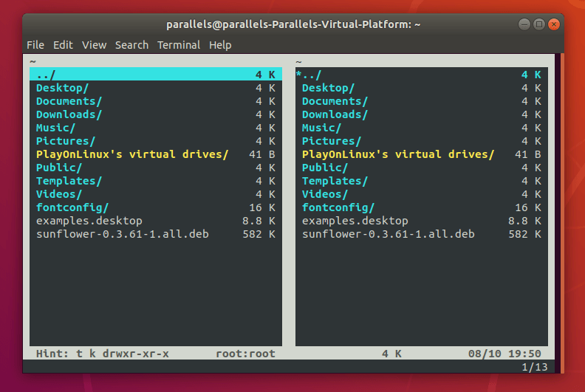585x392 pixels.
Task: Open the Help menu
Action: coord(220,45)
